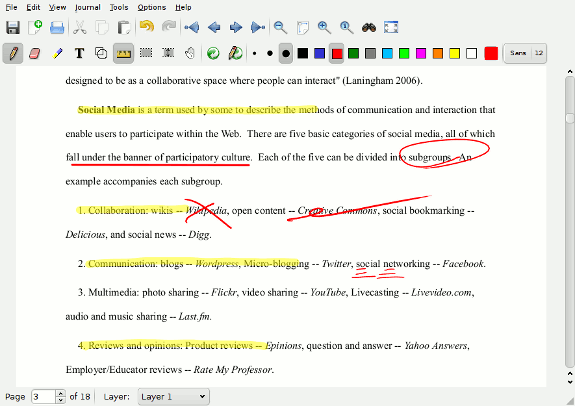Zoom in with the plus magnifier
The height and width of the screenshot is (406, 575).
tap(324, 28)
